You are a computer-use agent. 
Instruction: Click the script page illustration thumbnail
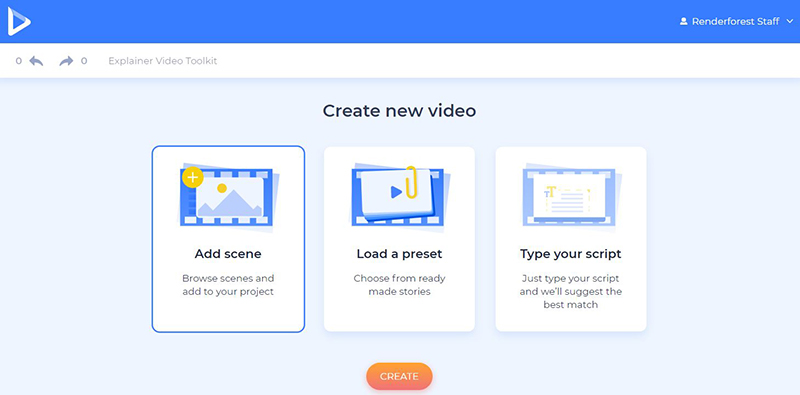click(x=571, y=196)
